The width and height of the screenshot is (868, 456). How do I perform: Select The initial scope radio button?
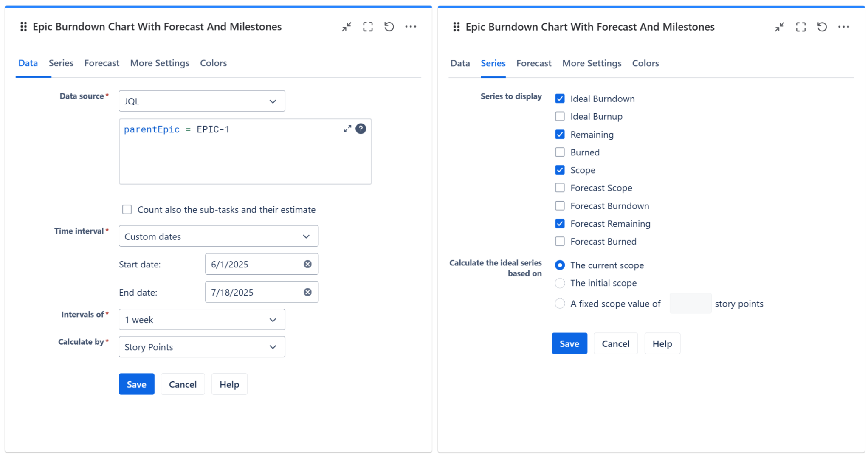point(560,283)
